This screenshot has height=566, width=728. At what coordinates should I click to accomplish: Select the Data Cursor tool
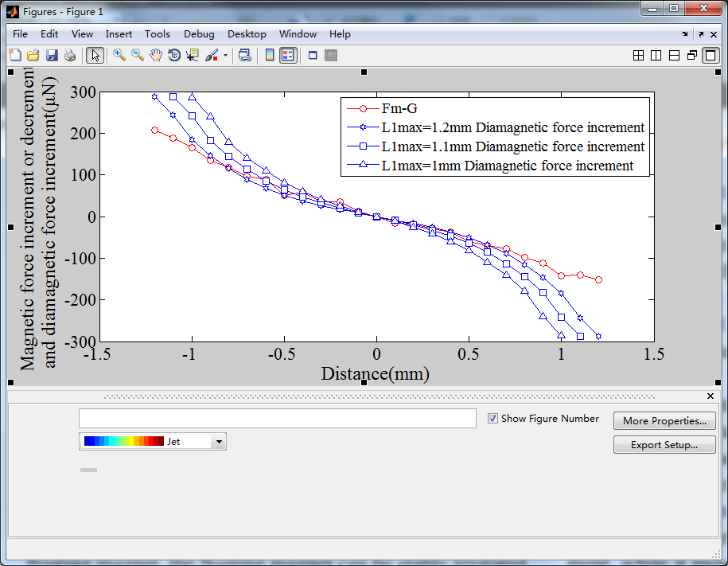coord(193,55)
